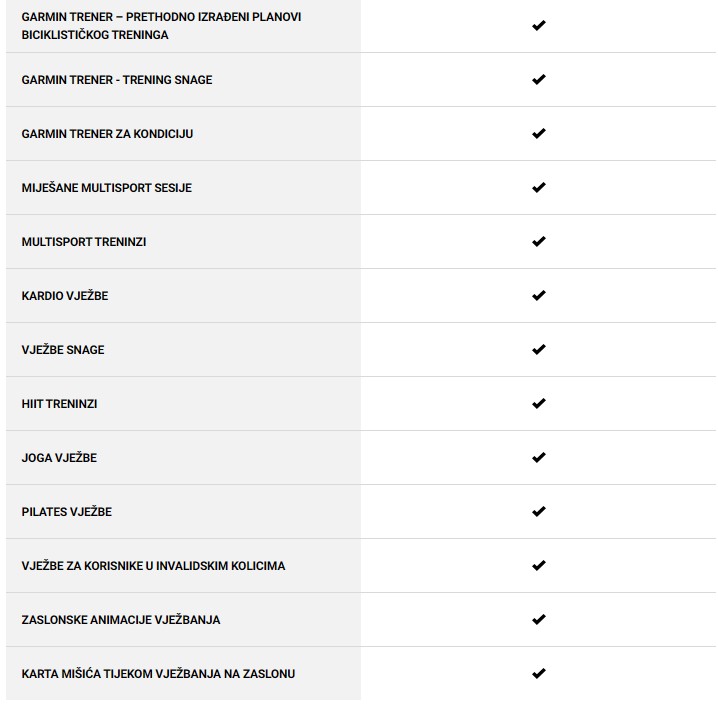718x710 pixels.
Task: Click the Kardio vježbe feature label
Action: click(65, 296)
